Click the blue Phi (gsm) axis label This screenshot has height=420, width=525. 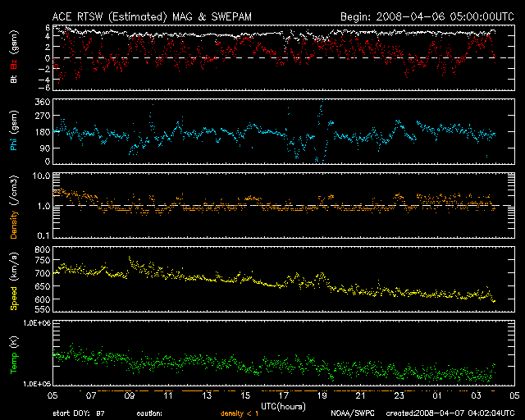click(x=13, y=131)
